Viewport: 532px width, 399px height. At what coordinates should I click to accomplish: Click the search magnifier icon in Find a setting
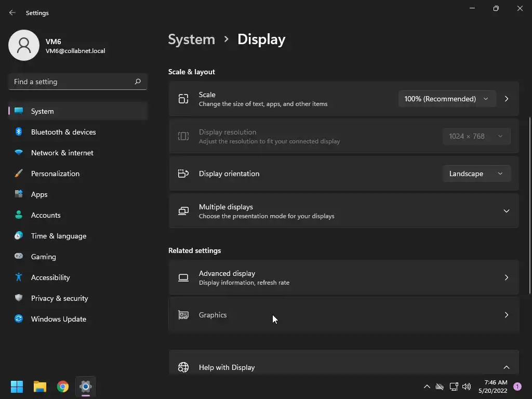pyautogui.click(x=137, y=82)
